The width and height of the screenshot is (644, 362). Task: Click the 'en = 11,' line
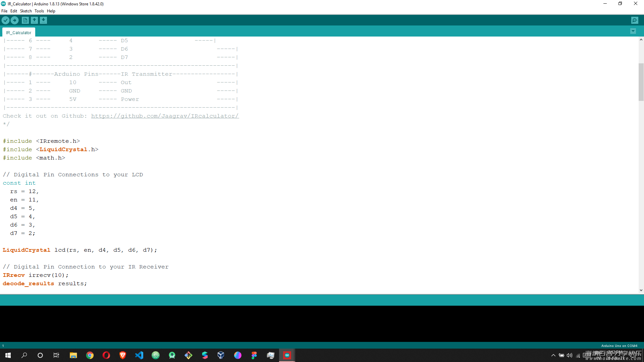[24, 200]
